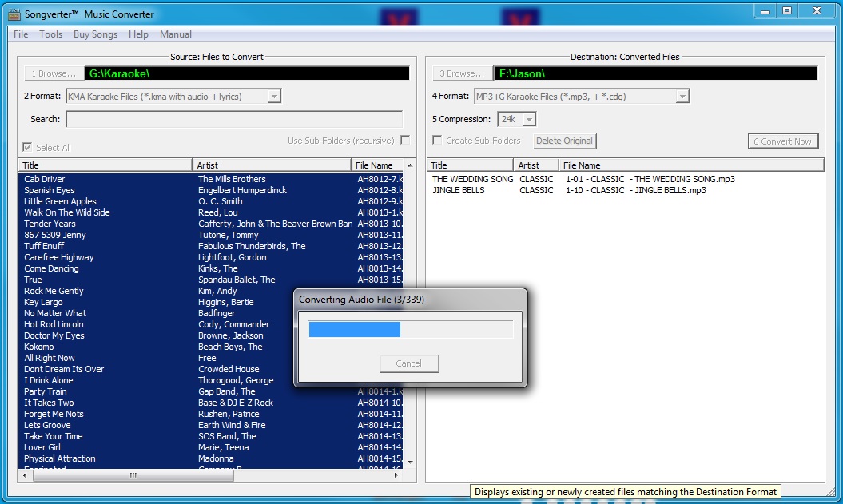Open the Buy Songs menu
Viewport: 843px width, 504px height.
(95, 34)
